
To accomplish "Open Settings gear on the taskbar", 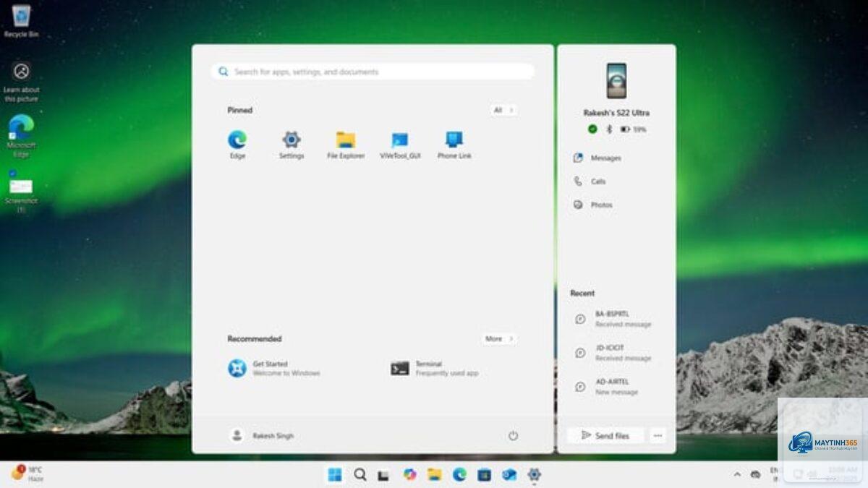I will pyautogui.click(x=534, y=474).
